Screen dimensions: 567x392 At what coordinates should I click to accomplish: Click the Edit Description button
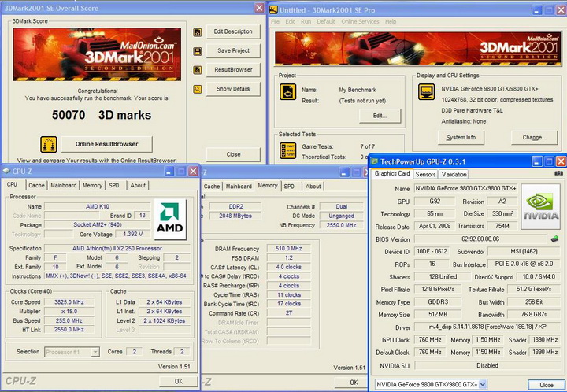(x=233, y=31)
